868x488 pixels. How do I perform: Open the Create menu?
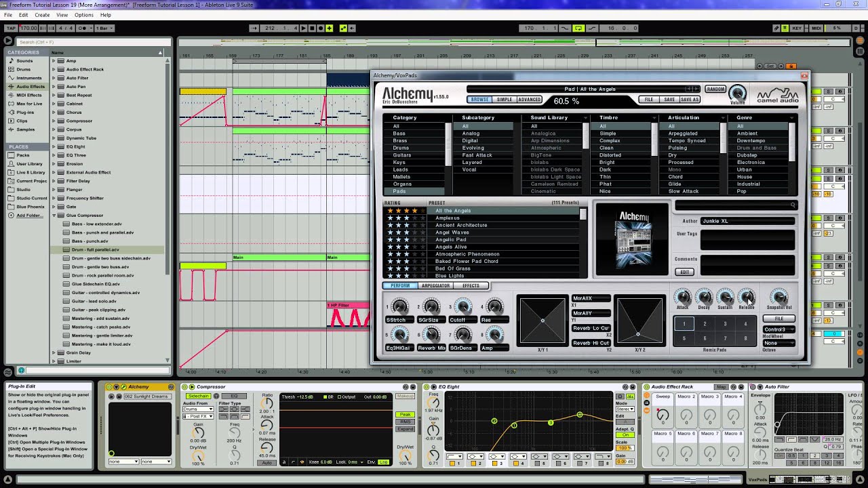coord(42,15)
